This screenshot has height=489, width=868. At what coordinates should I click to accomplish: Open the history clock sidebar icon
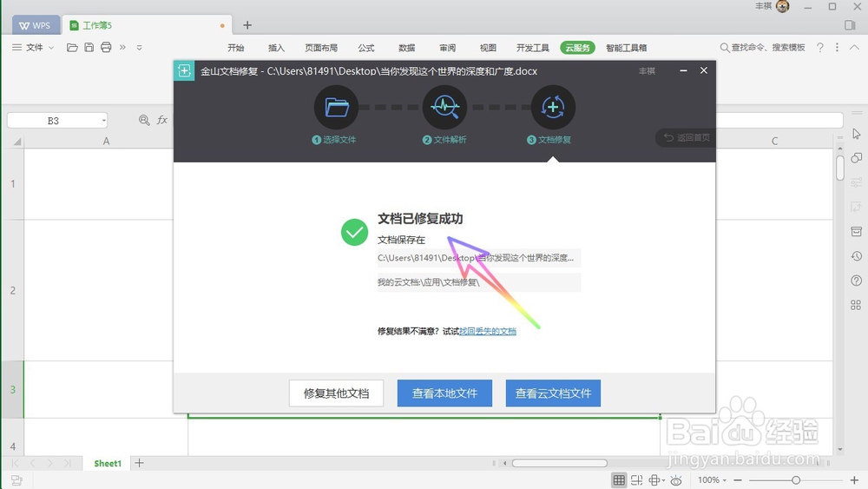coord(857,256)
